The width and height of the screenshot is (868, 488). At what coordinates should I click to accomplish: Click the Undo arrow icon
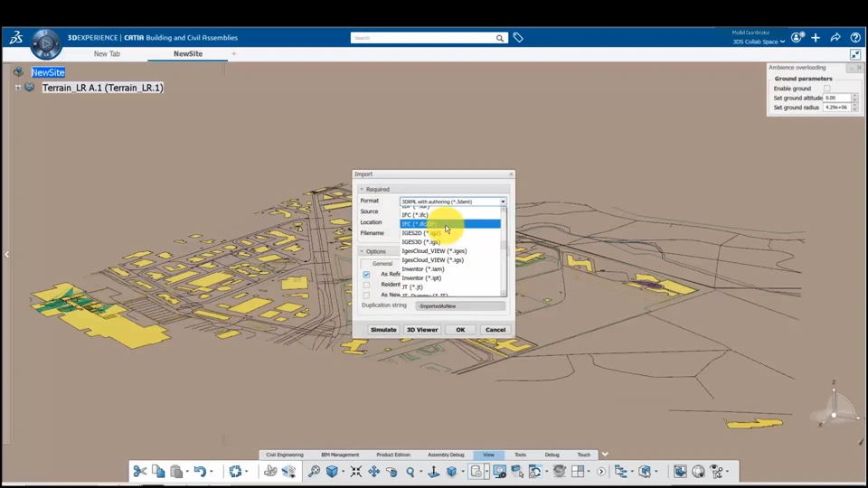point(200,472)
